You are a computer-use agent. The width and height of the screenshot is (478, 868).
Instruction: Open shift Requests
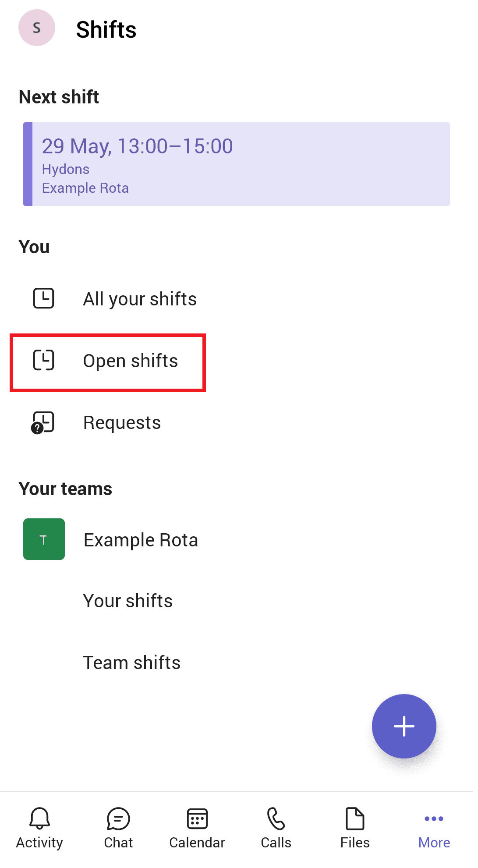[122, 423]
